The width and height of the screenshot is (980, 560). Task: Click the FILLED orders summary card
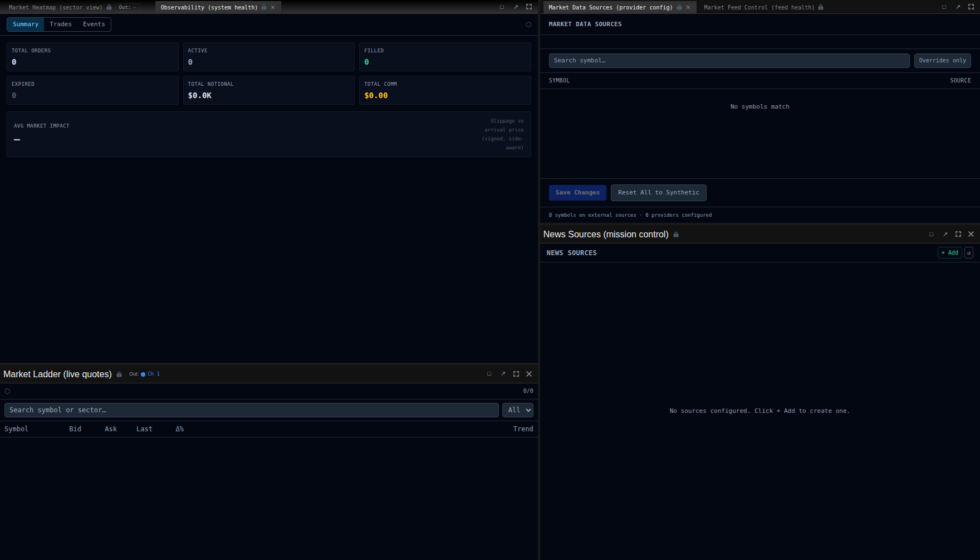[x=445, y=57]
